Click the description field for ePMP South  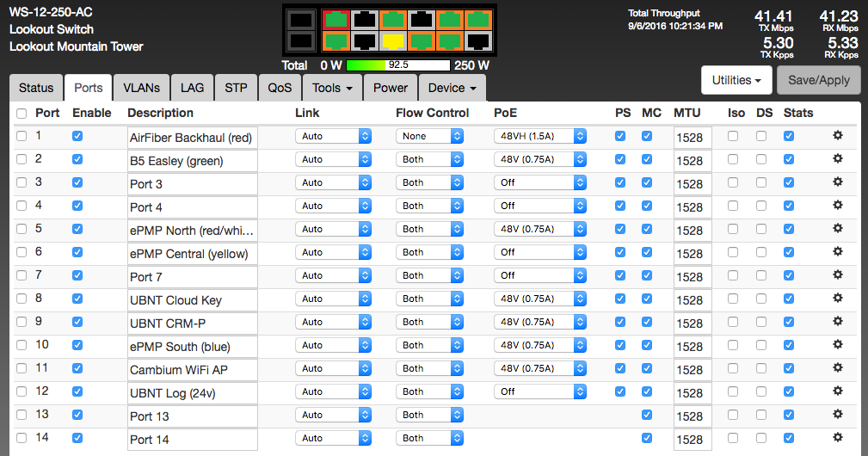point(192,346)
